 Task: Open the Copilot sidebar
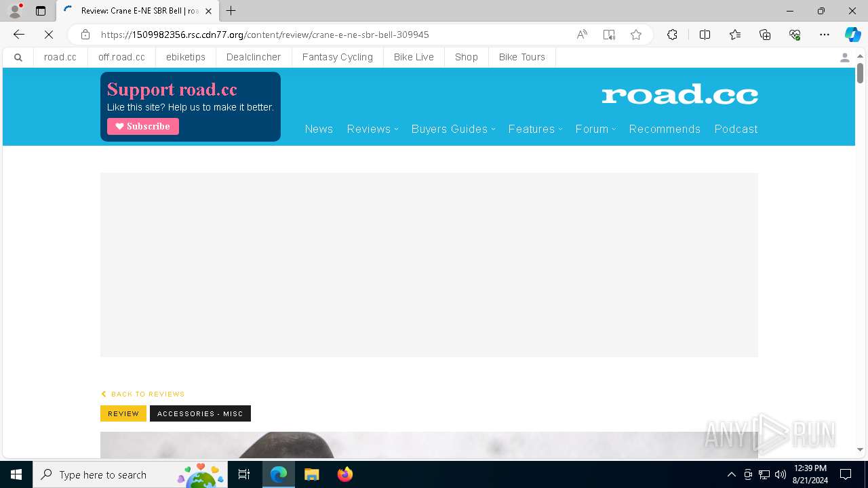[x=852, y=35]
